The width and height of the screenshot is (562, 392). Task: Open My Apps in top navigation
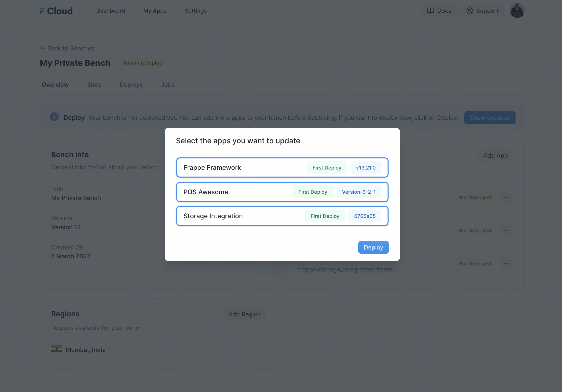click(155, 11)
